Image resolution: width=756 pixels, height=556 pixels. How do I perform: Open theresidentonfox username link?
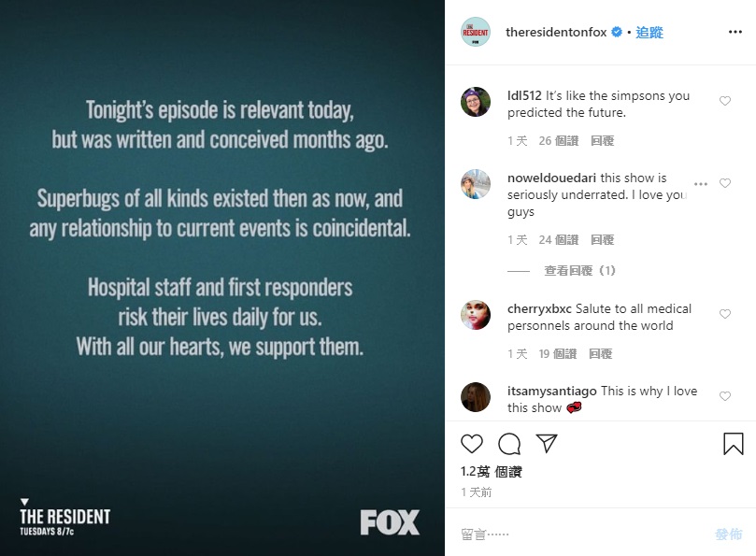556,33
